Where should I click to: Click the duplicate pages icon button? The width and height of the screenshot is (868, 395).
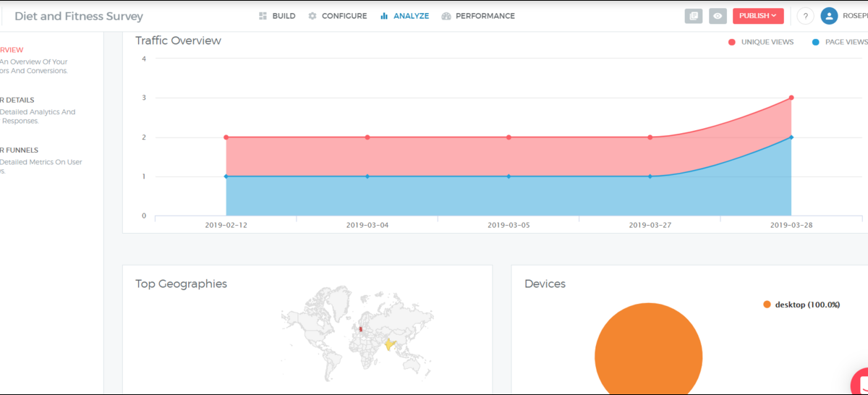pos(694,16)
